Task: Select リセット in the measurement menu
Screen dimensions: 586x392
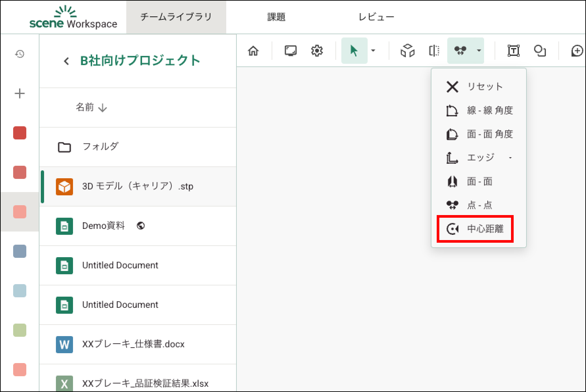Action: (475, 87)
